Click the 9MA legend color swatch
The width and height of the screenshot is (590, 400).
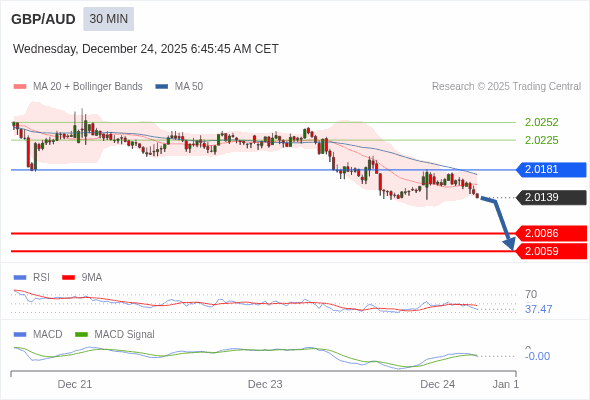tap(68, 278)
